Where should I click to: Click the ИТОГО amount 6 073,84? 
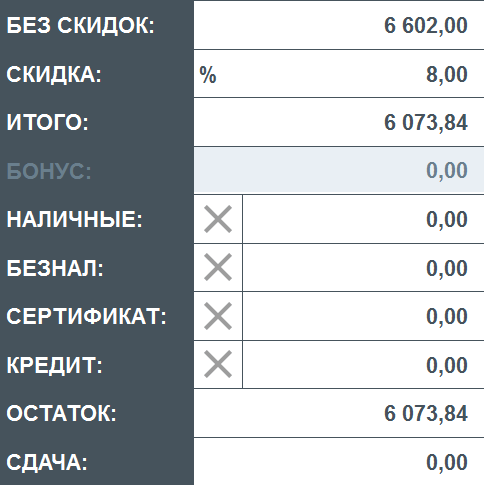tap(426, 122)
